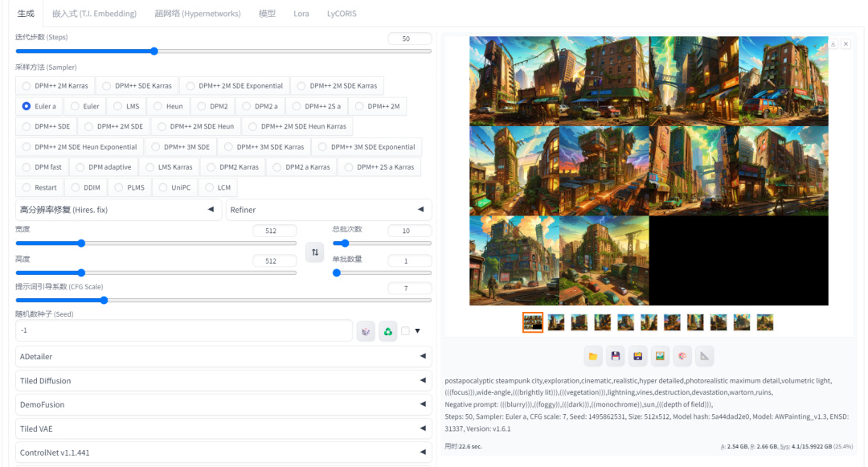Tick the extra seed options checkbox
This screenshot has height=467, width=868.
pyautogui.click(x=405, y=331)
